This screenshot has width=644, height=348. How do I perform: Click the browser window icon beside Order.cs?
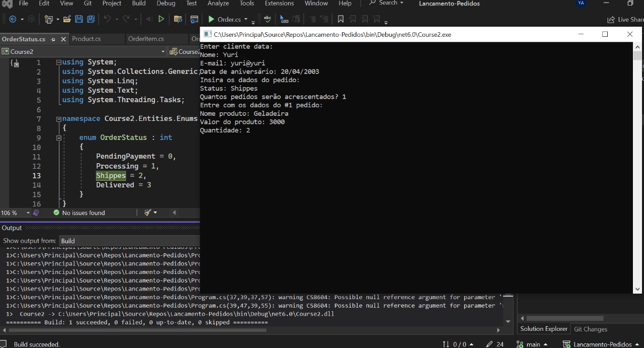[194, 19]
